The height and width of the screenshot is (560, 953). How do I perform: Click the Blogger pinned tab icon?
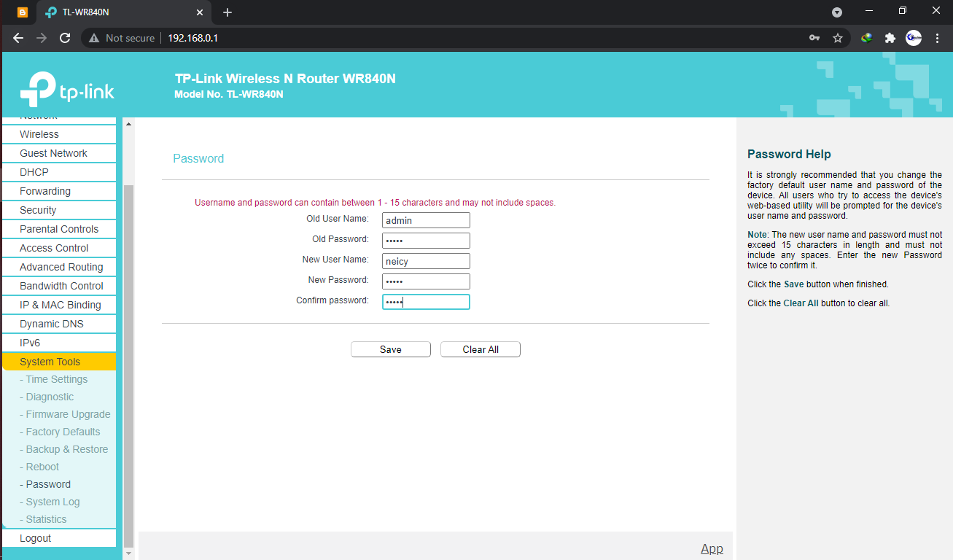tap(23, 12)
